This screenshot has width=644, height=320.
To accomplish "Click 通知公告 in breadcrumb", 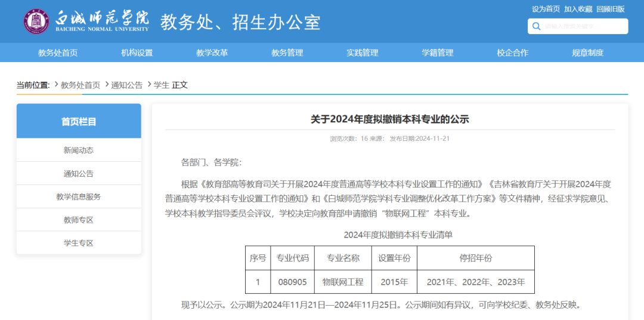I will click(x=127, y=85).
